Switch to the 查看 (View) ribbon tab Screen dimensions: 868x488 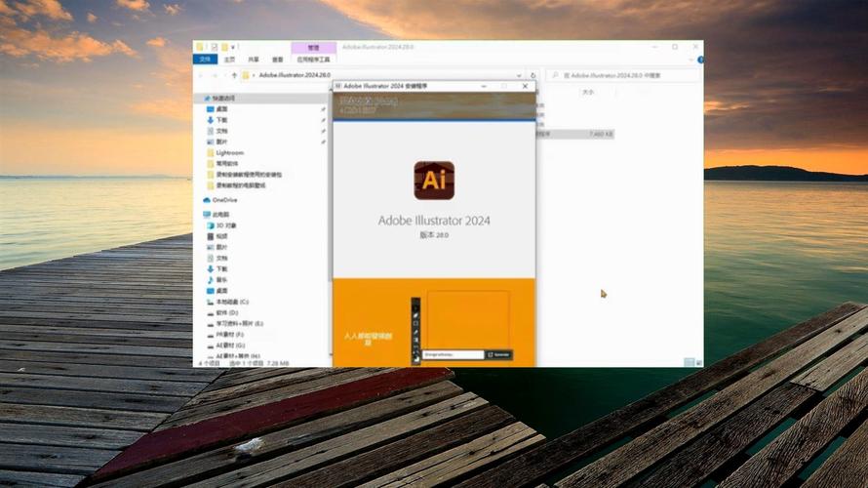point(277,60)
